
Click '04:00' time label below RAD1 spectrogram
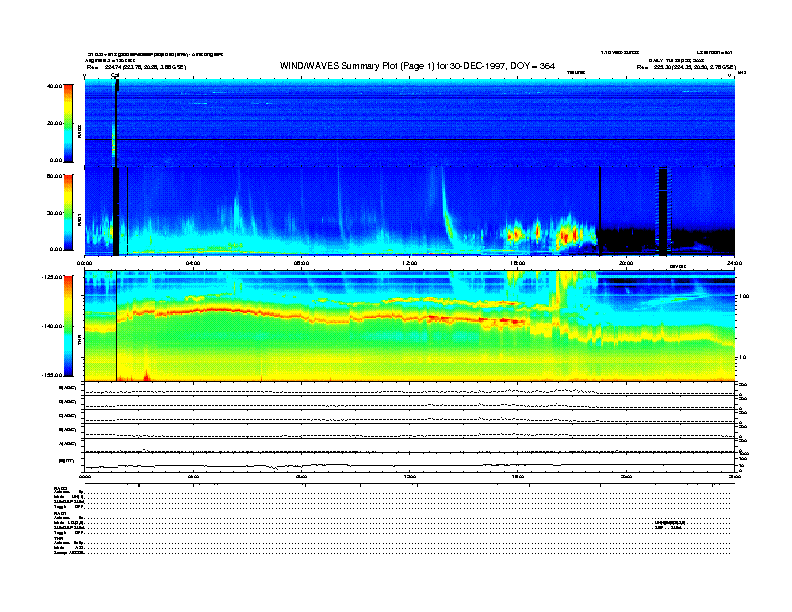tap(193, 263)
